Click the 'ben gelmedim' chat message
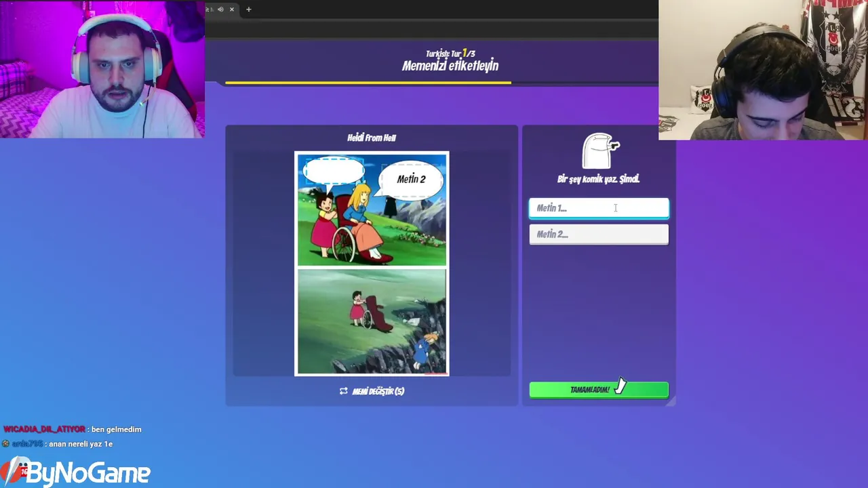Image resolution: width=868 pixels, height=488 pixels. click(x=116, y=429)
